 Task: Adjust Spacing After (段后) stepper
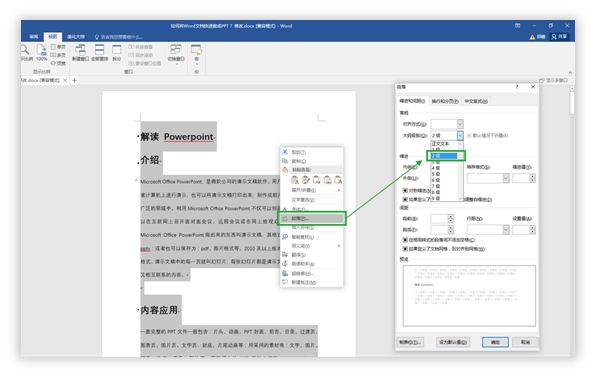(450, 230)
